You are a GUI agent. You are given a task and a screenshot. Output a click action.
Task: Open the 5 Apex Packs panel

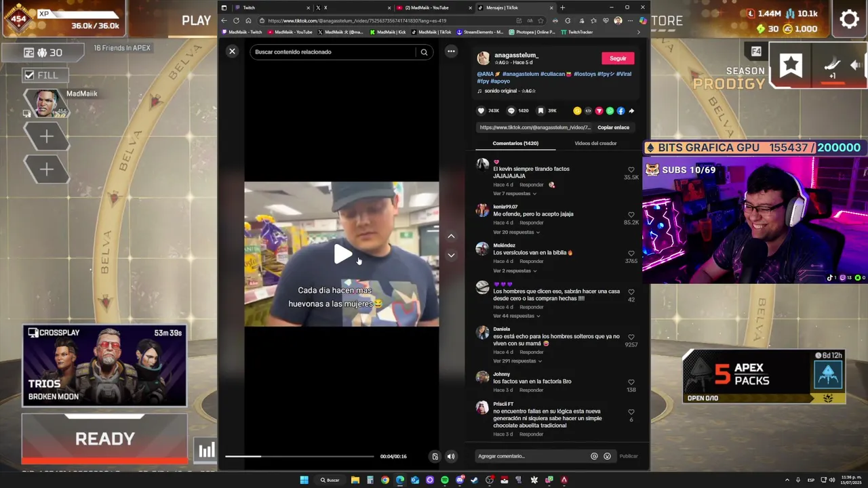tap(764, 377)
